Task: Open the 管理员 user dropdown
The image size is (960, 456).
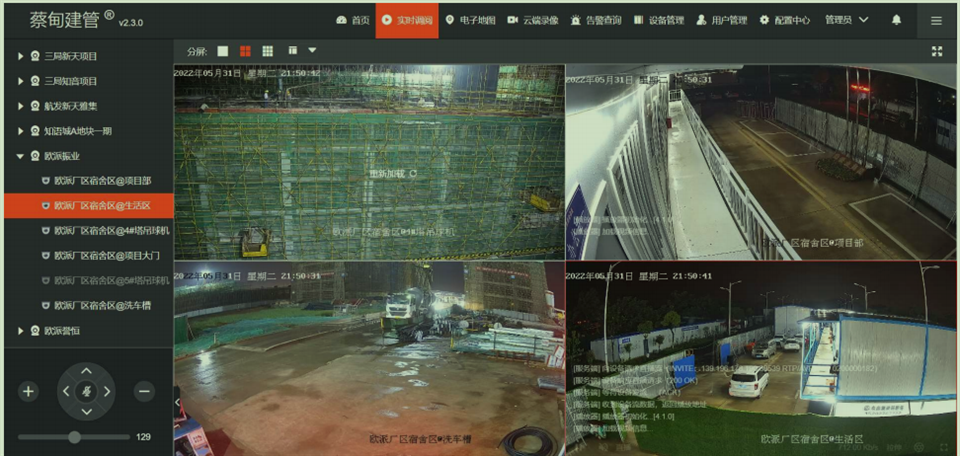Action: 846,20
